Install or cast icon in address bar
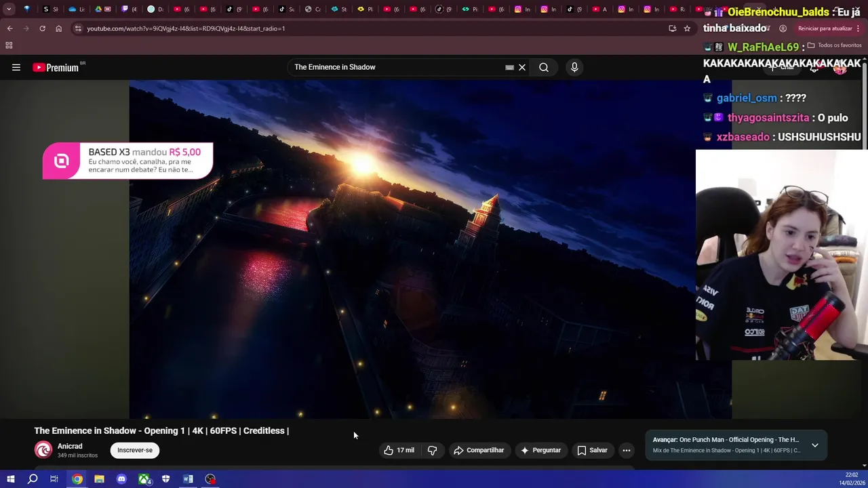This screenshot has width=868, height=488. pyautogui.click(x=672, y=28)
